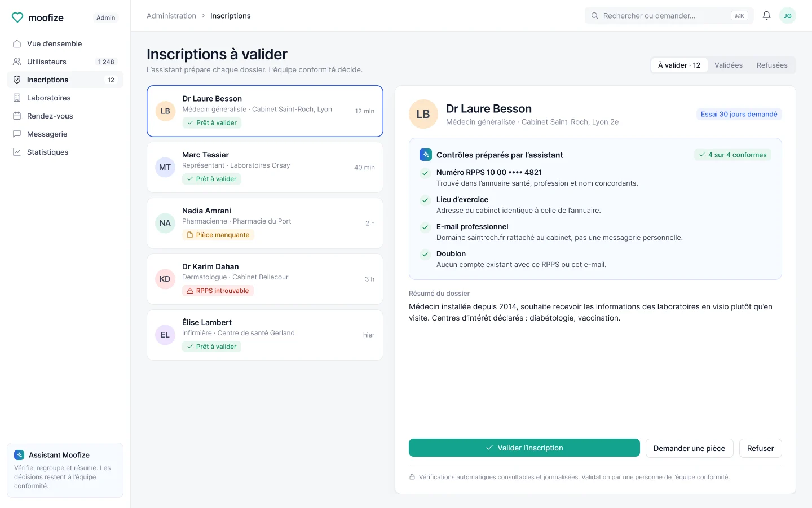This screenshot has height=508, width=812.
Task: Select the À valider tab
Action: (x=679, y=65)
